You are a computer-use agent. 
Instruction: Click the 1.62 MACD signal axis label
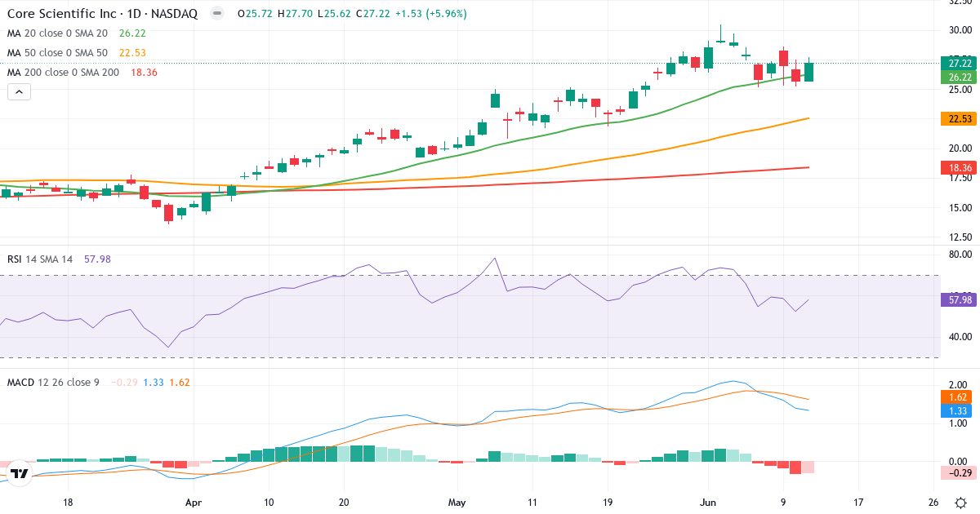pyautogui.click(x=957, y=398)
